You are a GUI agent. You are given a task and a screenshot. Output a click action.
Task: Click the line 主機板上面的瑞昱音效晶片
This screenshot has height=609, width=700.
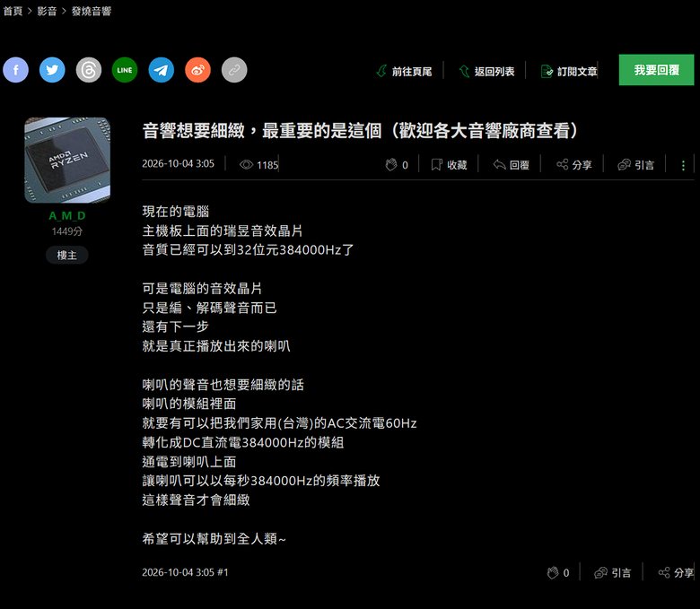coord(223,231)
